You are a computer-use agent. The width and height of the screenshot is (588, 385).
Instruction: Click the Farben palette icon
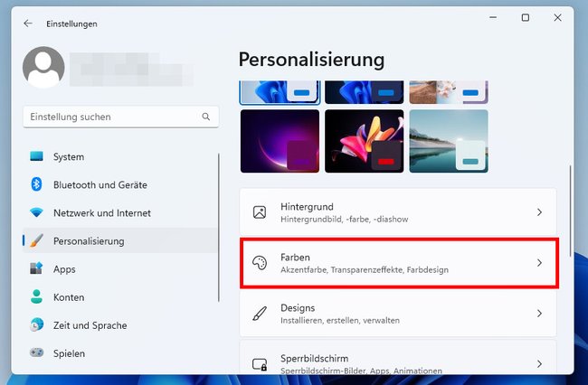tap(260, 263)
